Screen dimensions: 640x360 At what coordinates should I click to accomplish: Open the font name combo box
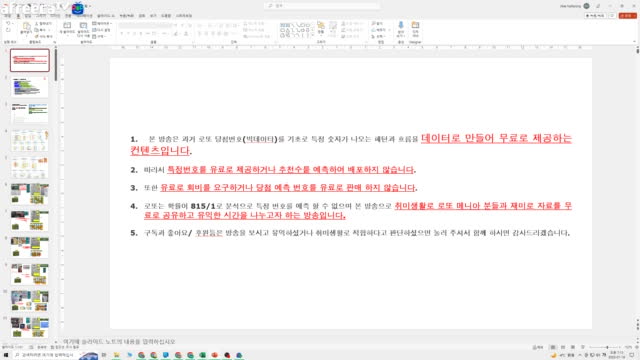pyautogui.click(x=145, y=25)
